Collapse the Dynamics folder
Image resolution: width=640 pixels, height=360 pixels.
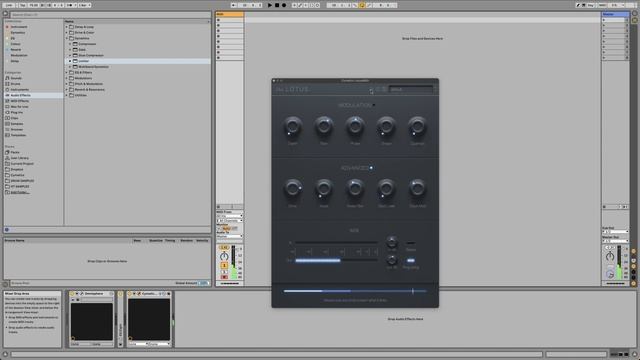pyautogui.click(x=67, y=38)
